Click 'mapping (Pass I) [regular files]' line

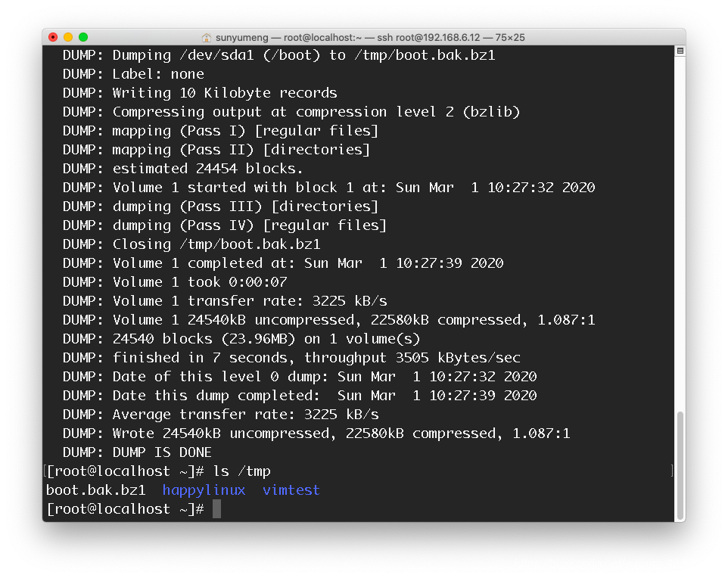click(220, 131)
